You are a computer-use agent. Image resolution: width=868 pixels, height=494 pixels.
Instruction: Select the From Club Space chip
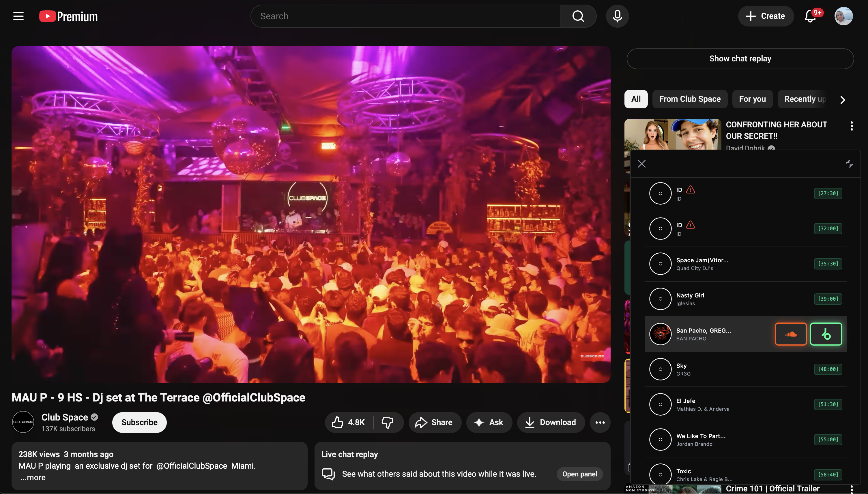[690, 99]
